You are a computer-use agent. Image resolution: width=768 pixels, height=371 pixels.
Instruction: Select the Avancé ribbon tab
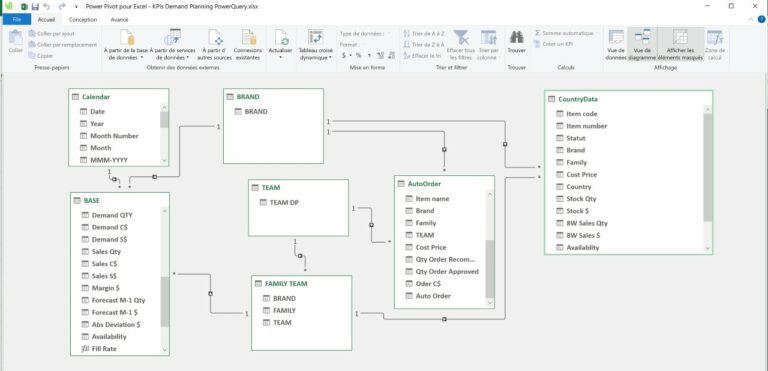point(119,20)
